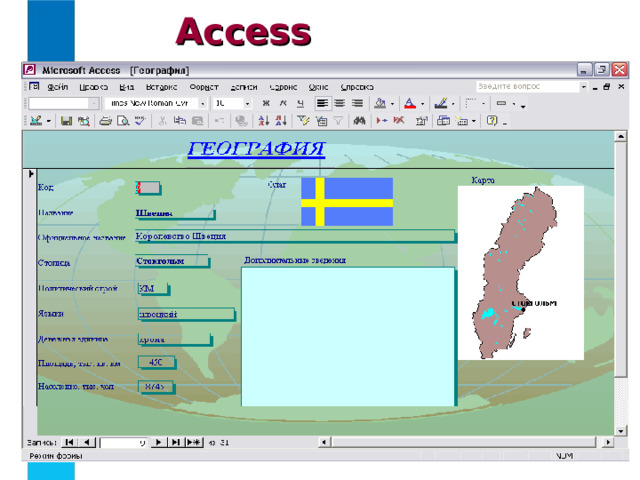The width and height of the screenshot is (640, 480).
Task: Open the Вид menu
Action: click(x=127, y=87)
